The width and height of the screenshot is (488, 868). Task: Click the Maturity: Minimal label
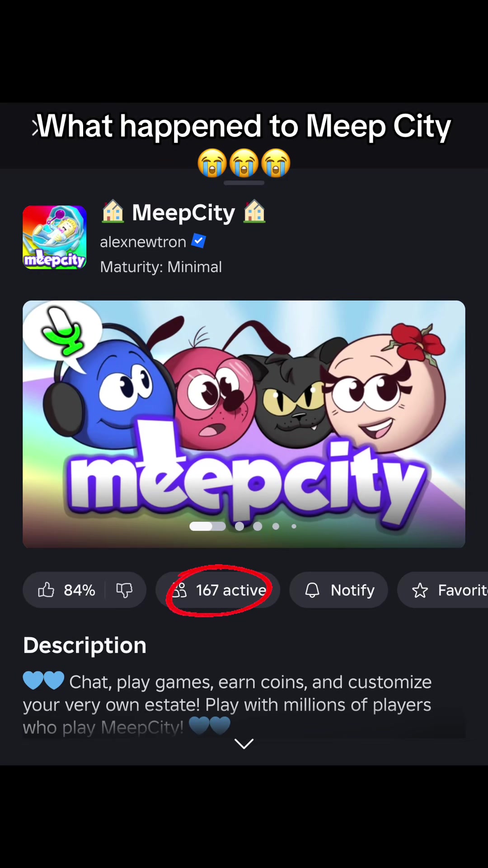pos(161,267)
